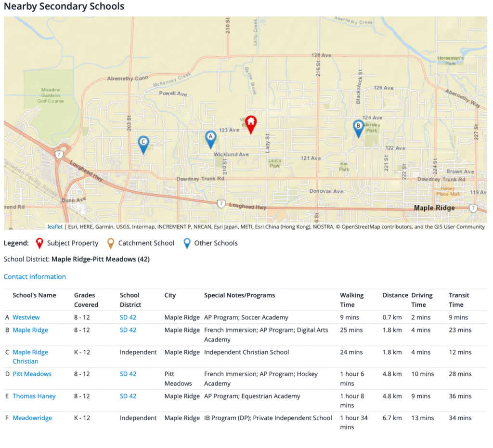Select map marker B near Merkley Park
The image size is (493, 448).
click(358, 128)
